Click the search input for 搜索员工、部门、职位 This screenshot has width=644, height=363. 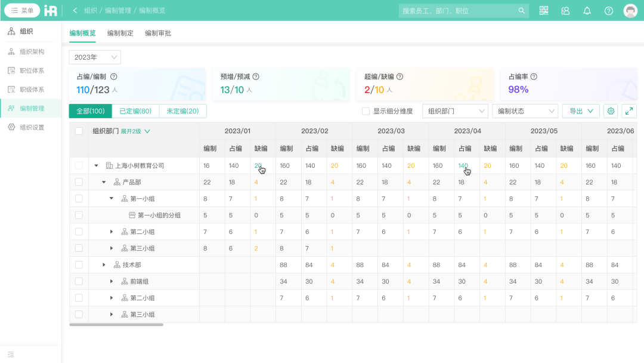coord(459,10)
